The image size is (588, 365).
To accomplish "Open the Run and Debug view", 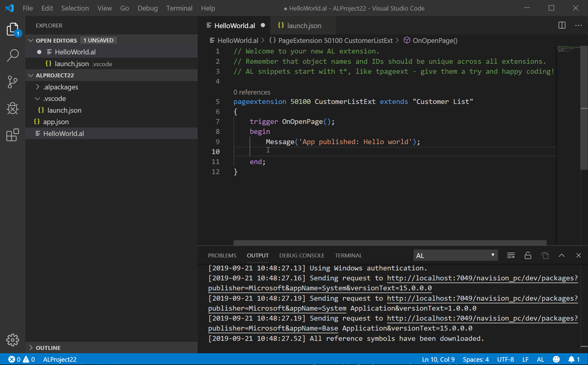I will 12,108.
